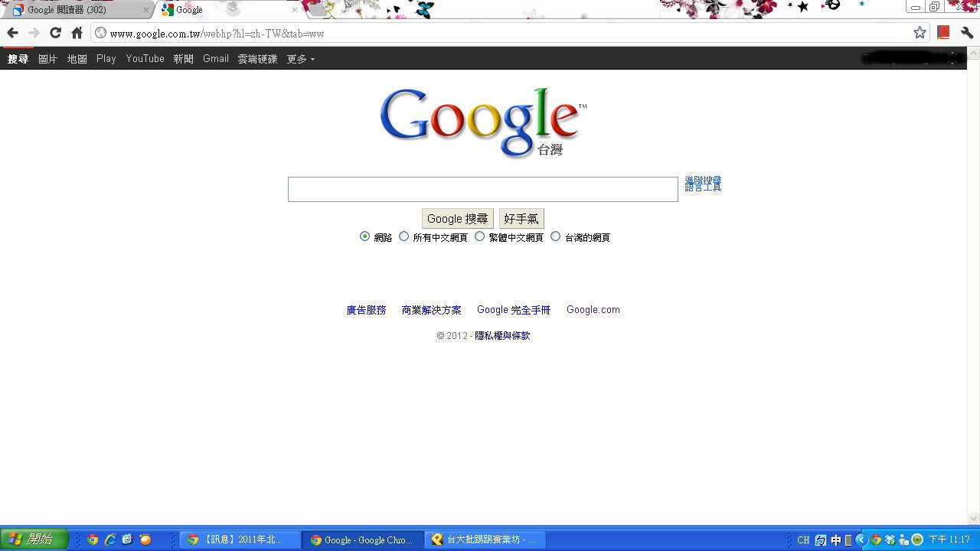Expand hidden system tray icons
The height and width of the screenshot is (551, 980).
point(861,540)
